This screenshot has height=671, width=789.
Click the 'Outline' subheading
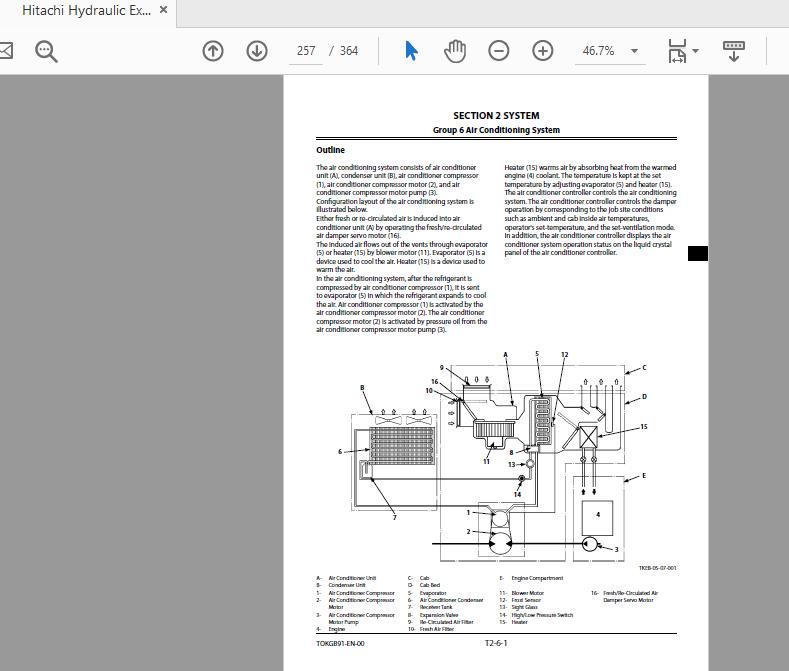pyautogui.click(x=330, y=150)
